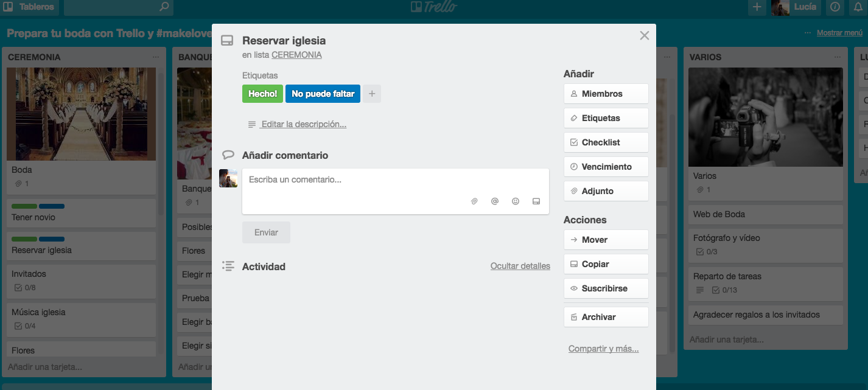The width and height of the screenshot is (868, 390).
Task: Select Vencimiento to set a due date
Action: pyautogui.click(x=606, y=167)
